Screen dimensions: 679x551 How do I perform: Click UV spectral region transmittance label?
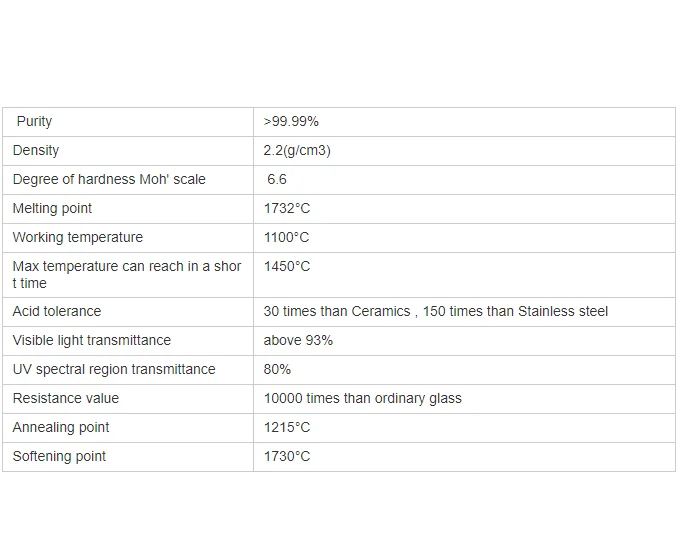[114, 369]
